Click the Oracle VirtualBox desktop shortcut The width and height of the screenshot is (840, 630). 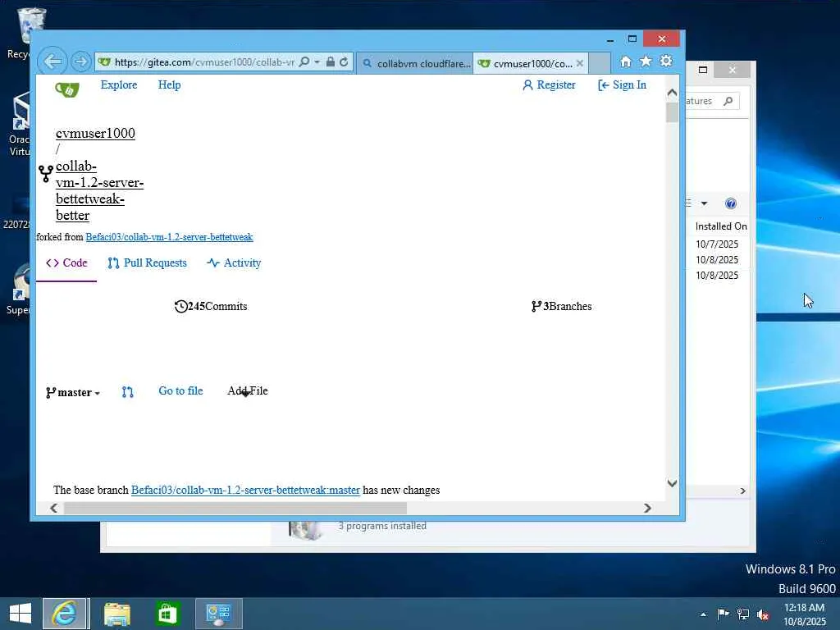[20, 125]
